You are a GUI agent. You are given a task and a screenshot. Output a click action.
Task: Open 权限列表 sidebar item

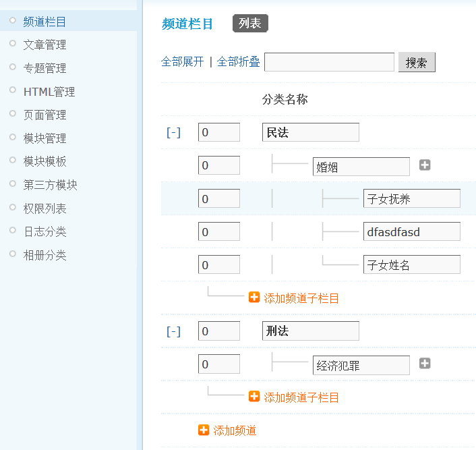44,208
